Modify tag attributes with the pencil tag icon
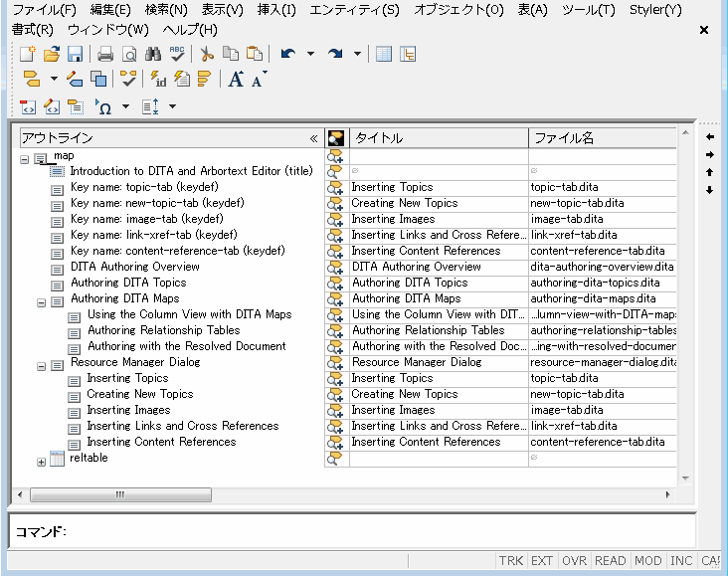 75,79
